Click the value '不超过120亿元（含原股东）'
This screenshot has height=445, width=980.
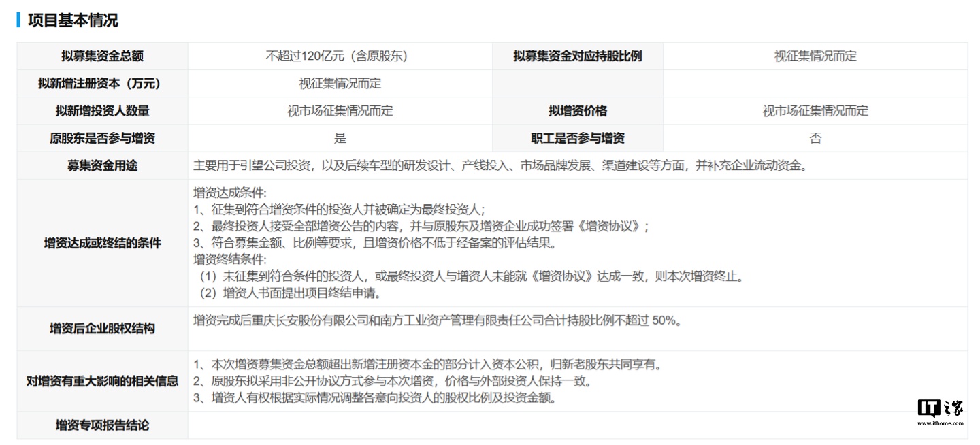point(340,56)
